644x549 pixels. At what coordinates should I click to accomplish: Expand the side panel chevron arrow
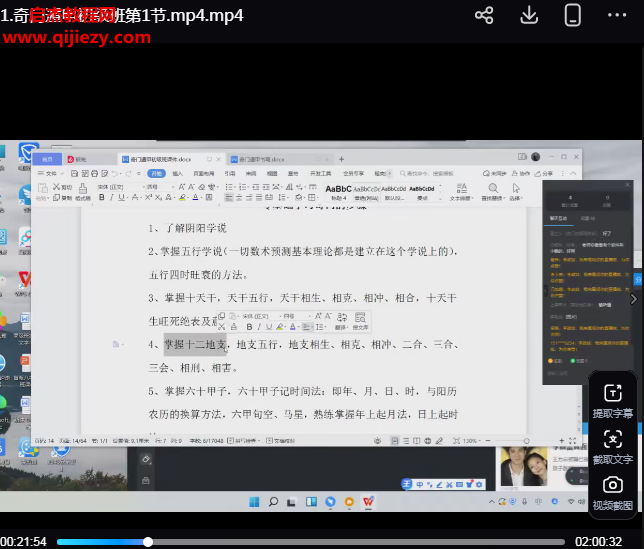[634, 299]
